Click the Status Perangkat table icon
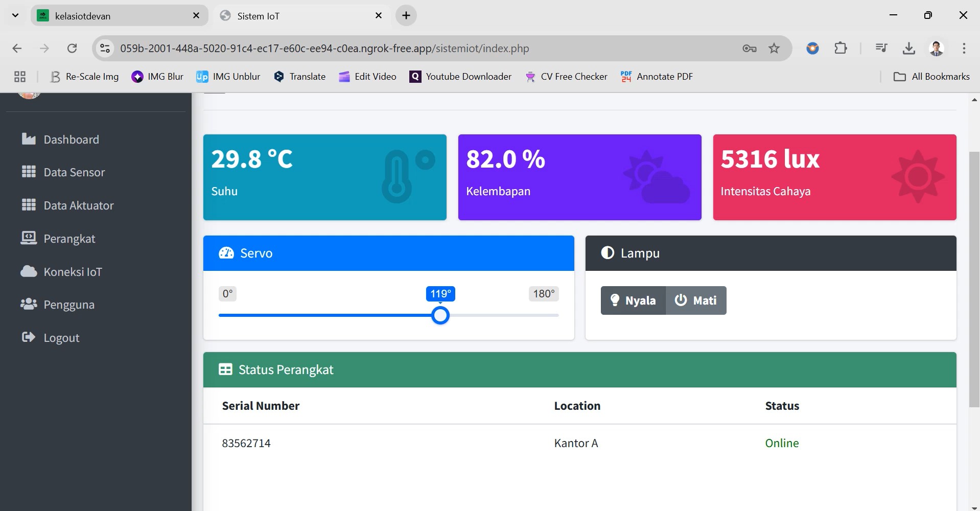Screen dimensions: 980x511 pyautogui.click(x=225, y=369)
